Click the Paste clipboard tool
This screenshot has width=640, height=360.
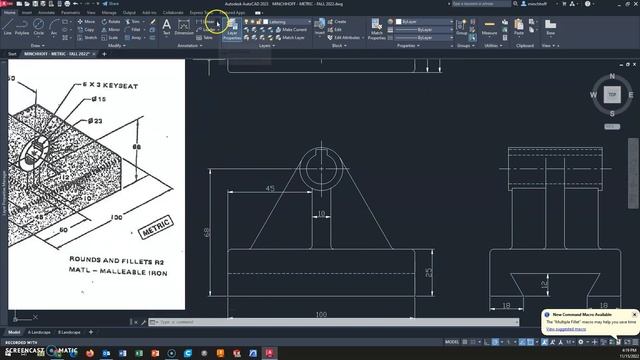519,27
